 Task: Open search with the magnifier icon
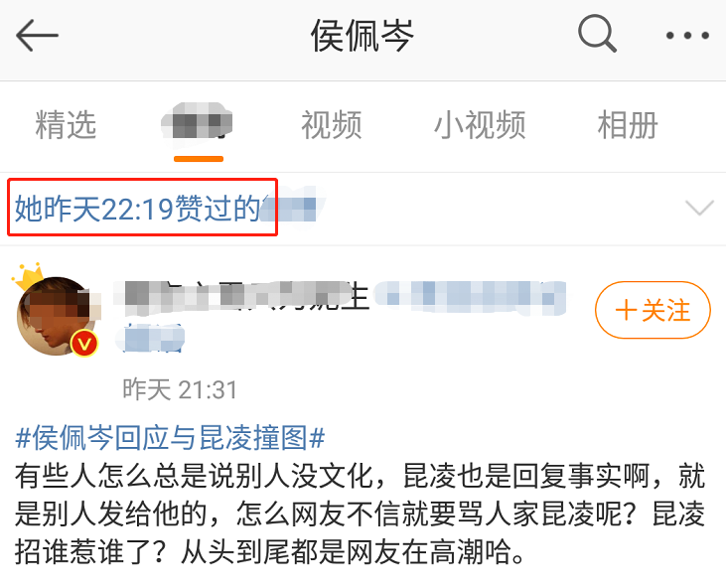pyautogui.click(x=597, y=34)
